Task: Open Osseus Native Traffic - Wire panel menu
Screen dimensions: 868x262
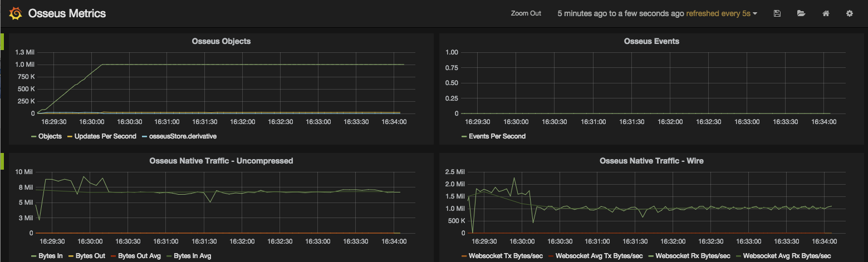Action: click(x=651, y=161)
